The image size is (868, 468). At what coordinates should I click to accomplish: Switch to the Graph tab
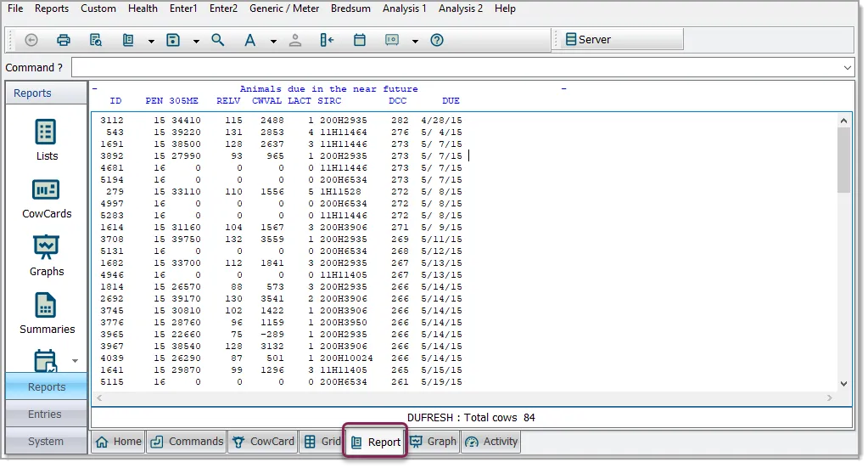click(x=433, y=442)
